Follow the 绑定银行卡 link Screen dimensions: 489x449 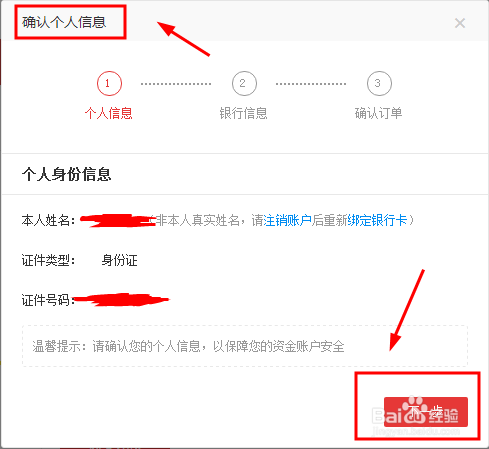click(x=377, y=220)
